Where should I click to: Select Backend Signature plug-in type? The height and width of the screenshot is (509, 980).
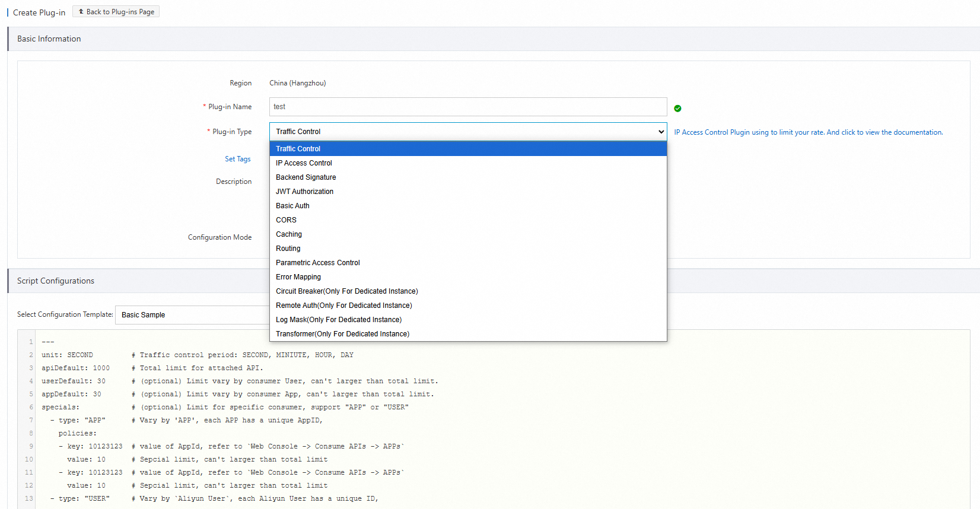(x=306, y=177)
